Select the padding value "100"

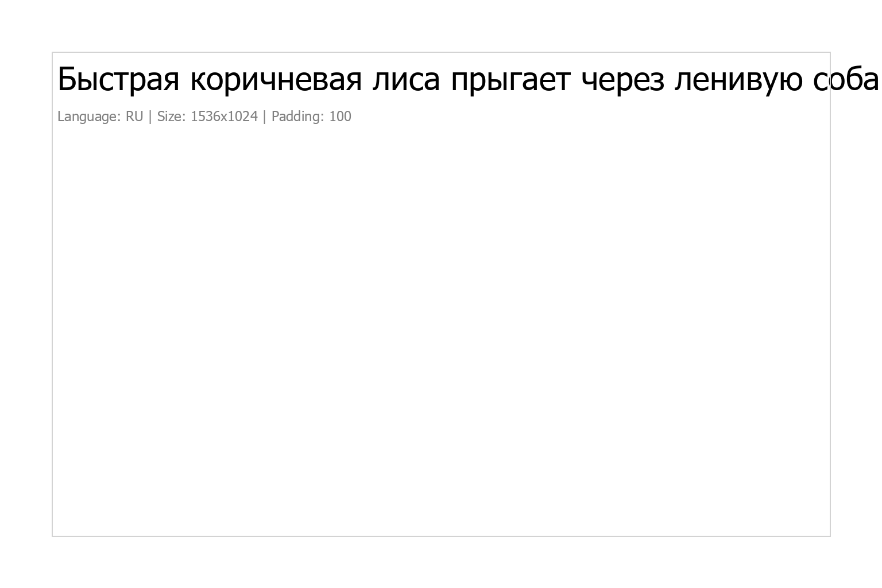click(340, 117)
